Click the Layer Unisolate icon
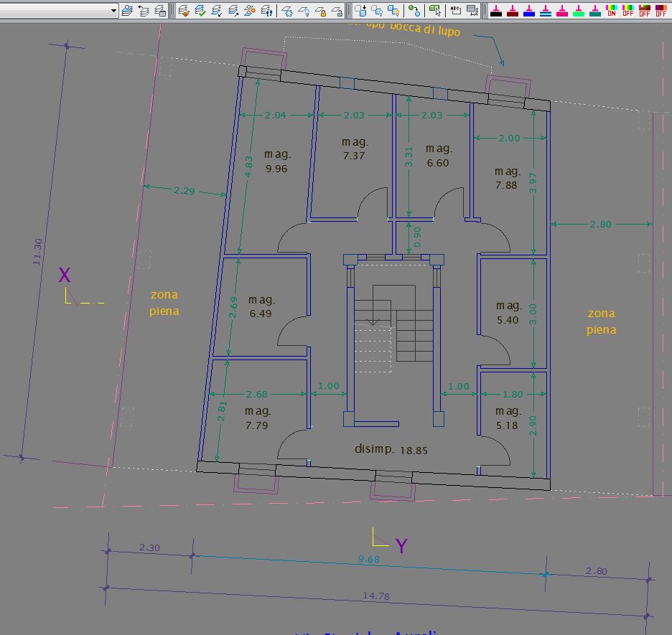Image resolution: width=672 pixels, height=635 pixels. coord(233,10)
